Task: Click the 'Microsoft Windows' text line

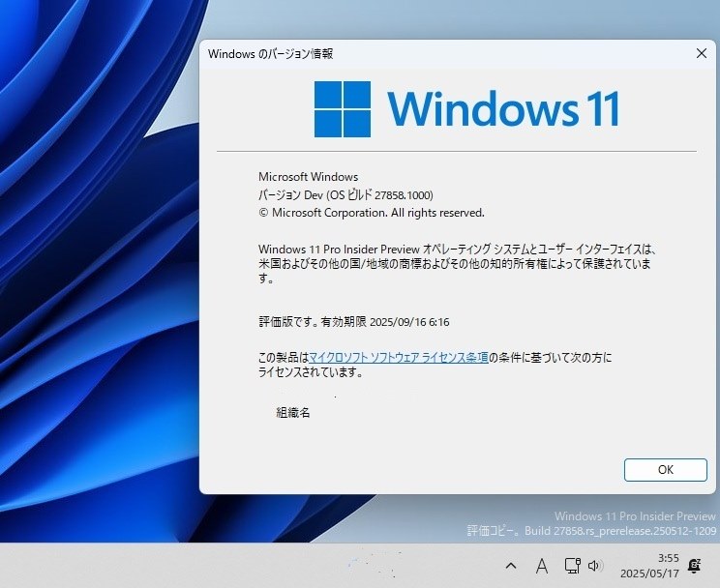Action: click(x=308, y=177)
